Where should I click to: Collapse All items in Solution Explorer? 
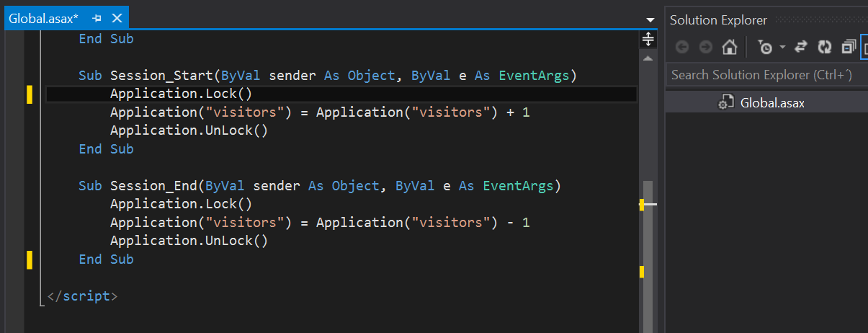click(848, 48)
